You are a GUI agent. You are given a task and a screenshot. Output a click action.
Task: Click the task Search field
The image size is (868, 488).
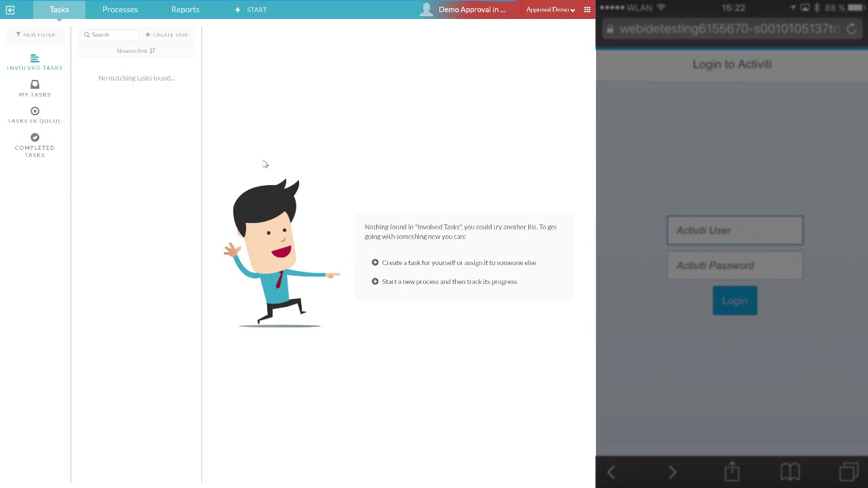[111, 35]
